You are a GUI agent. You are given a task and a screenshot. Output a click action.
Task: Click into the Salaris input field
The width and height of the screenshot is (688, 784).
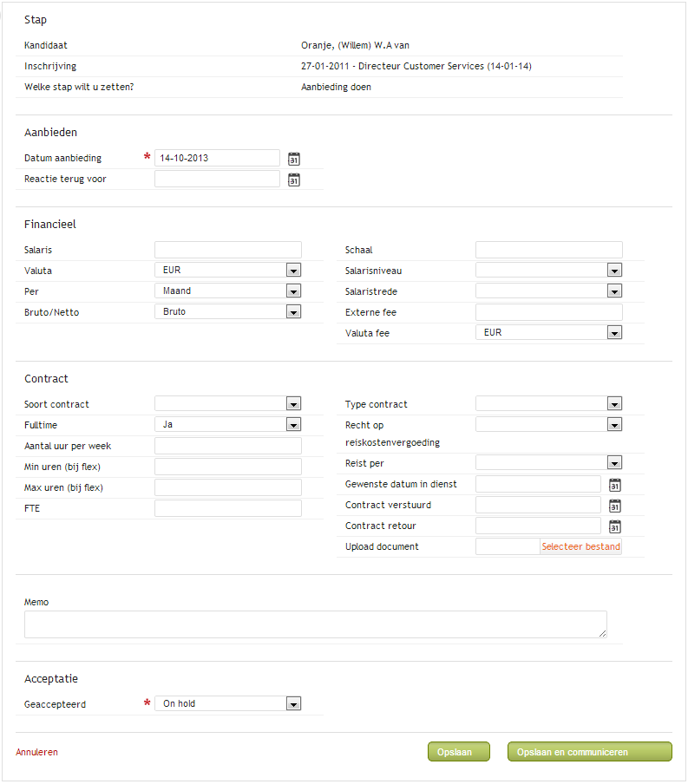tap(228, 250)
